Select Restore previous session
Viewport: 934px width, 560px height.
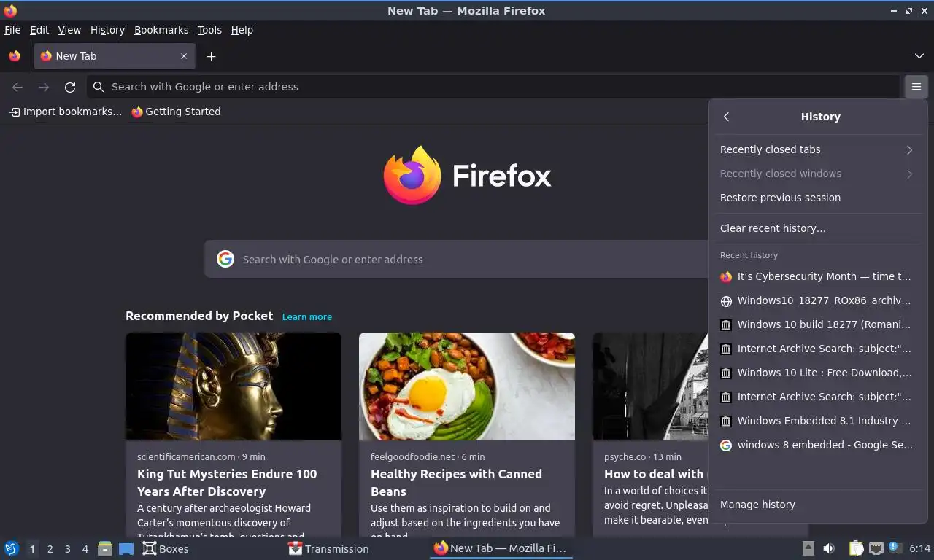tap(817, 198)
